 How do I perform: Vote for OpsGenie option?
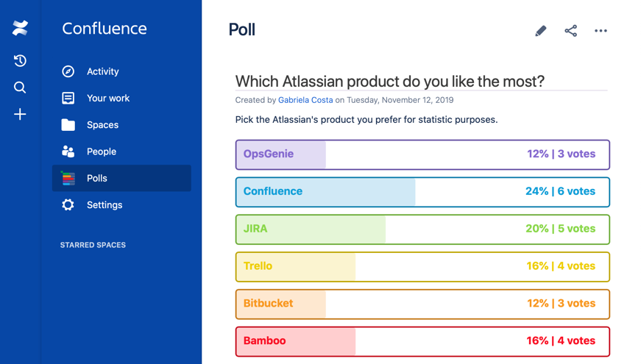pos(422,154)
